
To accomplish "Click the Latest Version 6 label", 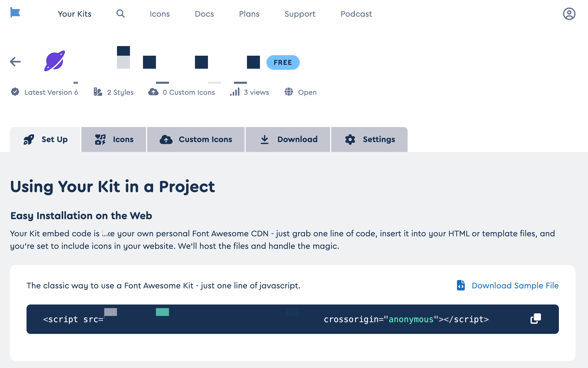I will pos(51,92).
